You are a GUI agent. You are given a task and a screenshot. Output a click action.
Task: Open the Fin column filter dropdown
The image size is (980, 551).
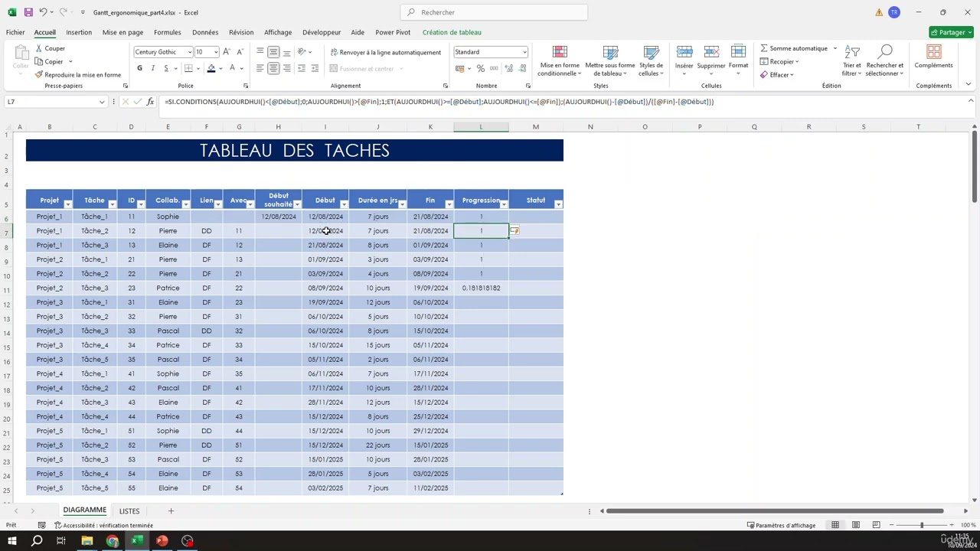449,204
